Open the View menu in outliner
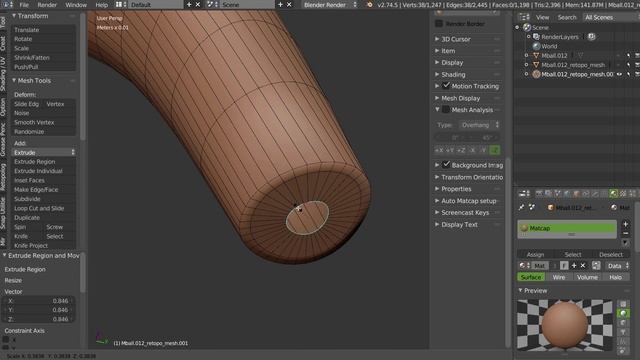Screen dimensions: 640x360 (542, 17)
